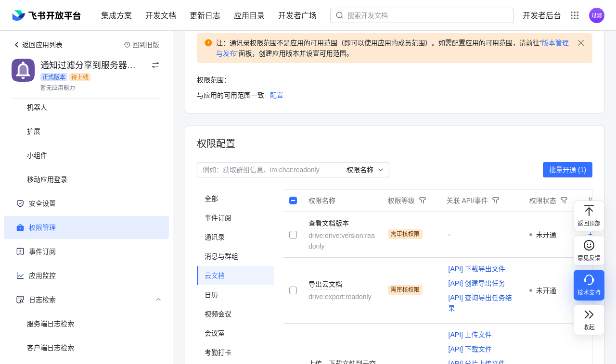Open [API] 上传文件 link
Screen dimensions: 616x364
470,335
